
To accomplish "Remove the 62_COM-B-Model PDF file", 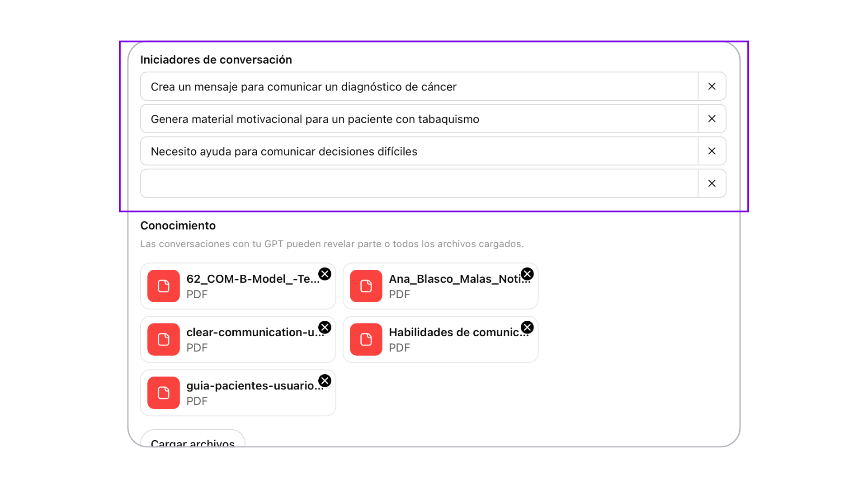I will pos(325,274).
